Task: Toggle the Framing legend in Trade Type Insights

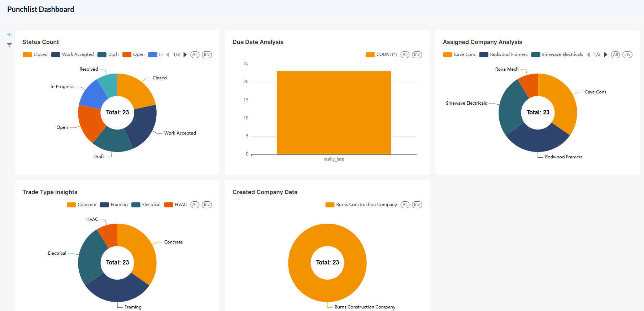Action: [114, 205]
